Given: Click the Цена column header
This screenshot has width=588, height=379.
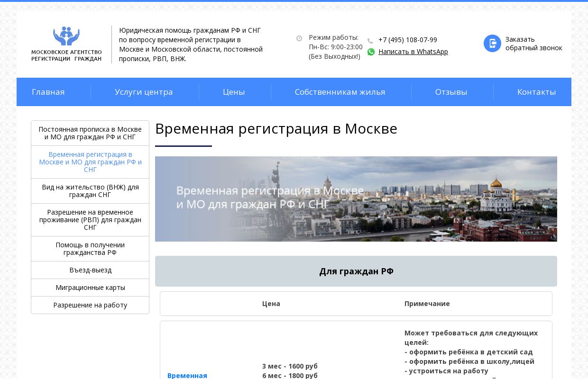Looking at the screenshot, I should [271, 304].
